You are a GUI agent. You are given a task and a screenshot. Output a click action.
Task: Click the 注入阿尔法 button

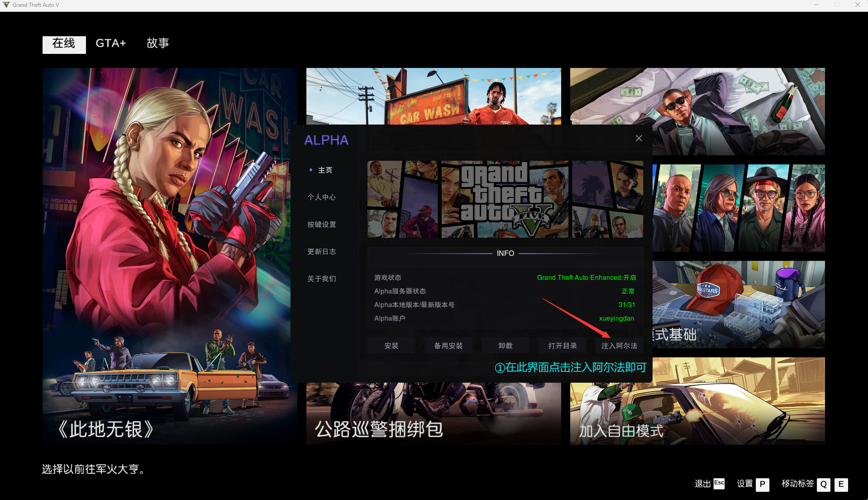619,346
